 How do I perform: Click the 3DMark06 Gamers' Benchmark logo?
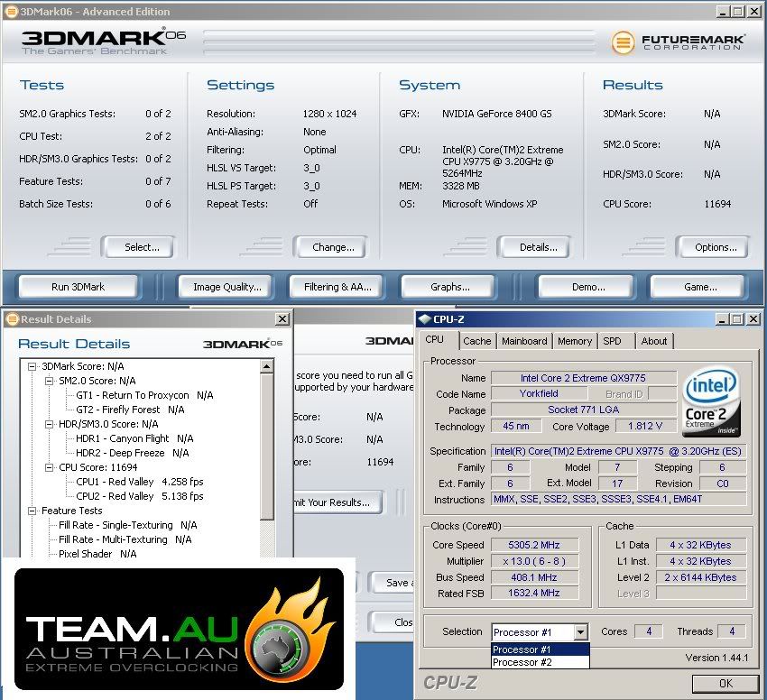click(104, 41)
